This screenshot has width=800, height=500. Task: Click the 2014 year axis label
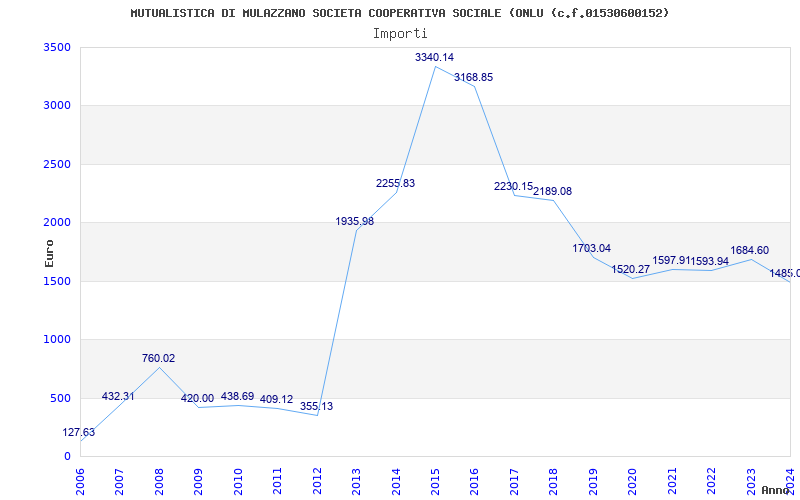pos(395,483)
